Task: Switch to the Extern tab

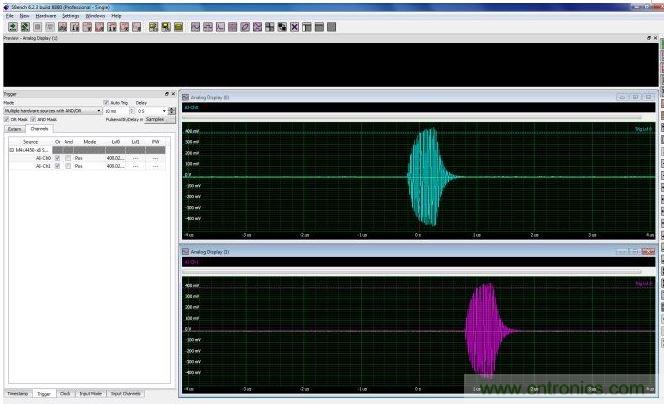Action: [15, 129]
